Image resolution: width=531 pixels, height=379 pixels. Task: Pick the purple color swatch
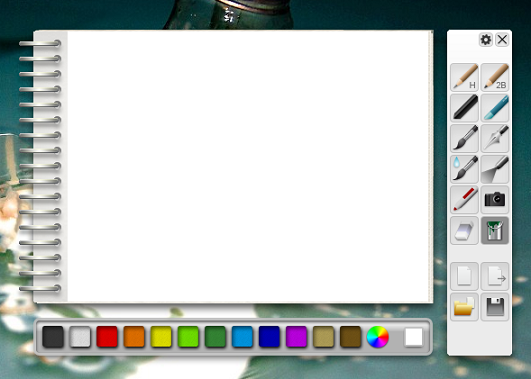296,337
